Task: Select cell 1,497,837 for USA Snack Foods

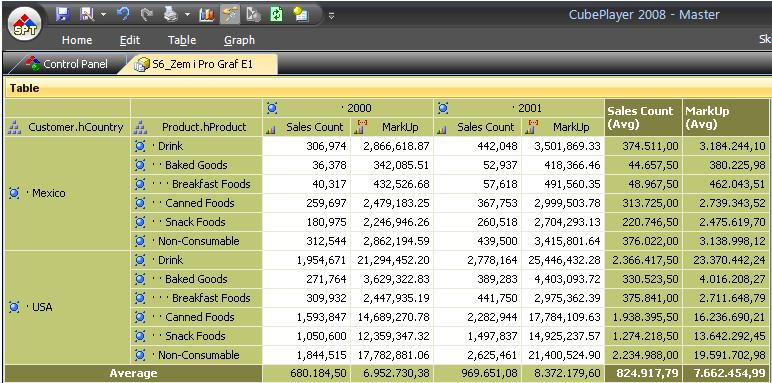Action: tap(477, 336)
